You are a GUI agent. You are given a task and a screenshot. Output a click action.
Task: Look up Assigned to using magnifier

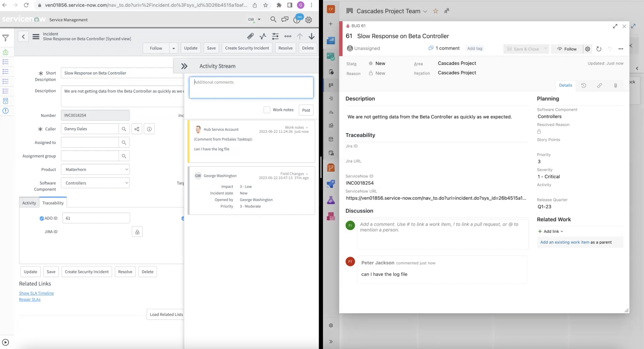(x=124, y=142)
